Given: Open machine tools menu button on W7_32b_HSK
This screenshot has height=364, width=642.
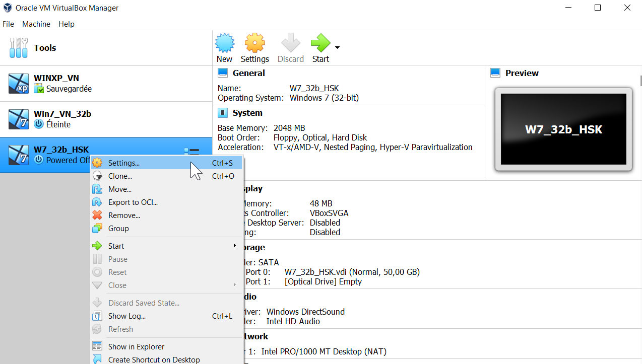Looking at the screenshot, I should [x=191, y=151].
